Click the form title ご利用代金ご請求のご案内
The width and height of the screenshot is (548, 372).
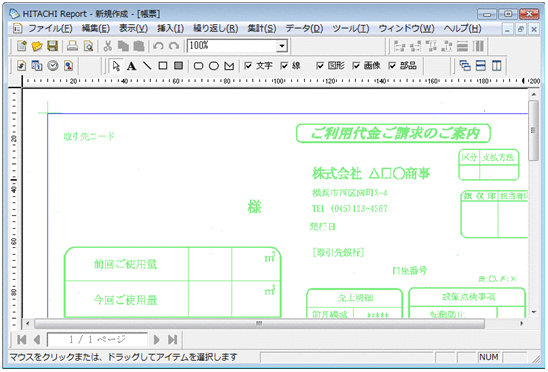[x=394, y=133]
